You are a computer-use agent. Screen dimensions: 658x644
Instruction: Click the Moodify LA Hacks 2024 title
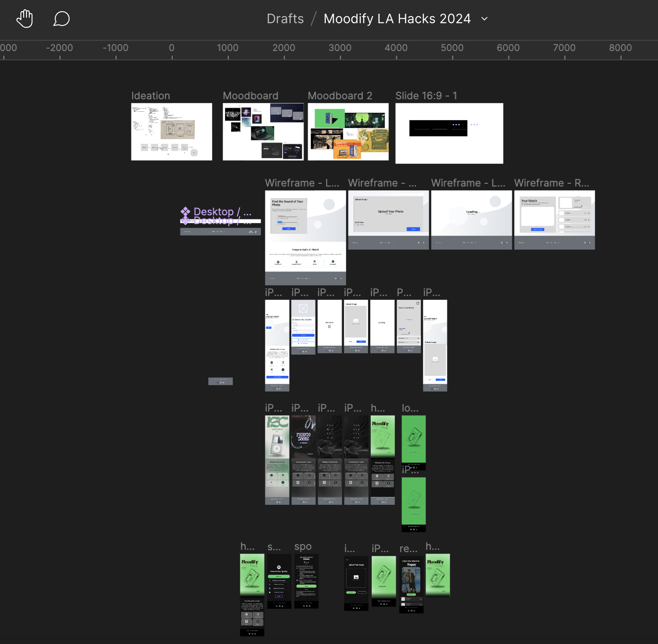click(397, 19)
